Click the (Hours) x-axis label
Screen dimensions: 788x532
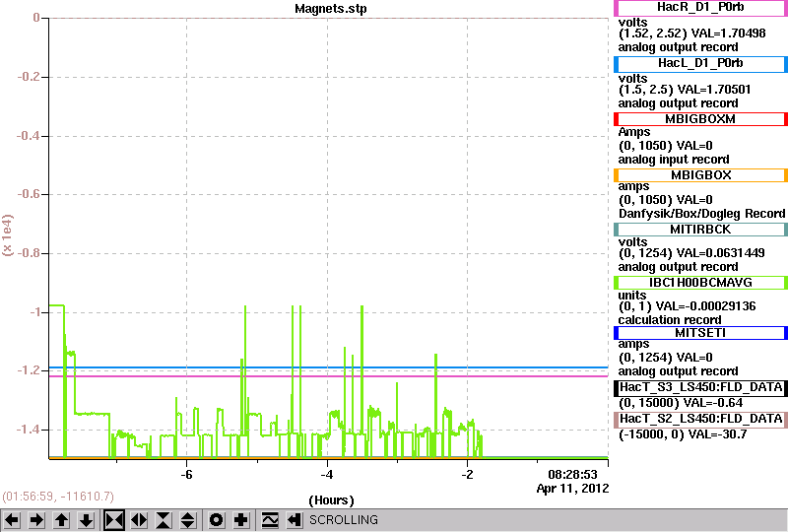point(331,500)
